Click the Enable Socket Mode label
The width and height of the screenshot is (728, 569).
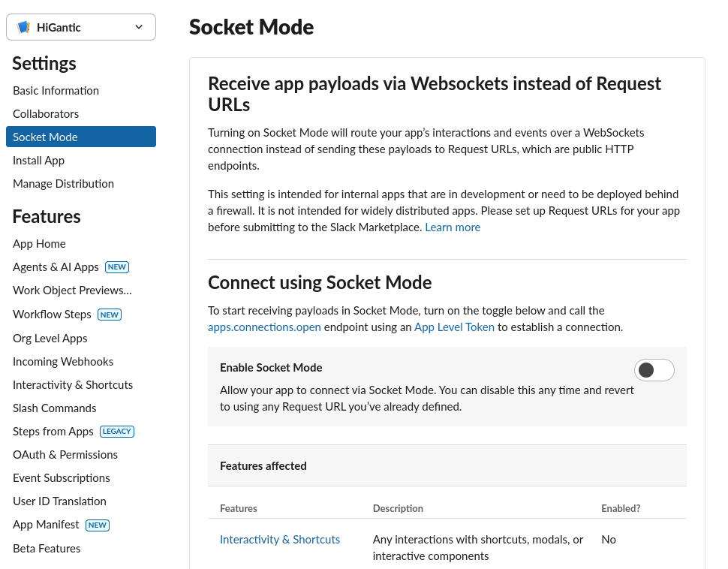pyautogui.click(x=271, y=367)
